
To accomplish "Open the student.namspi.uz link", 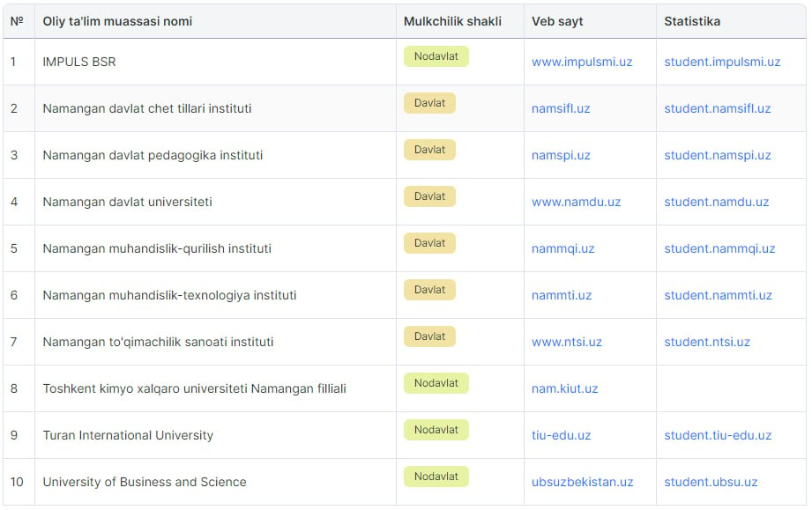I will pos(718,155).
